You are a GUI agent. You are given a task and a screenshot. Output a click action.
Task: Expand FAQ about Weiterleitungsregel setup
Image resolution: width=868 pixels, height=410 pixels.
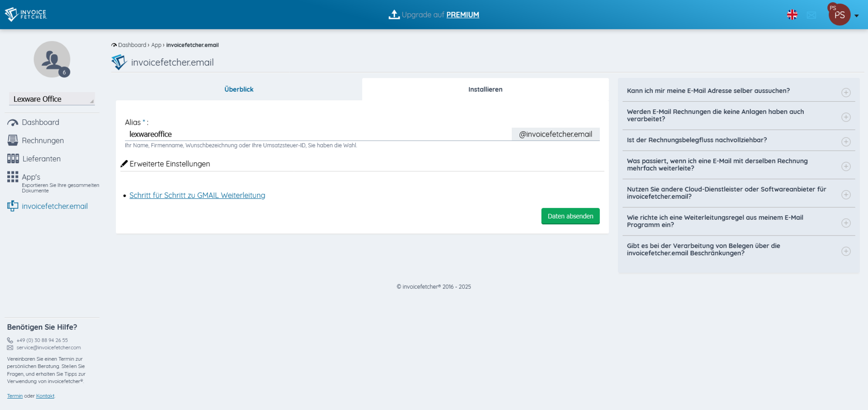[x=846, y=223]
